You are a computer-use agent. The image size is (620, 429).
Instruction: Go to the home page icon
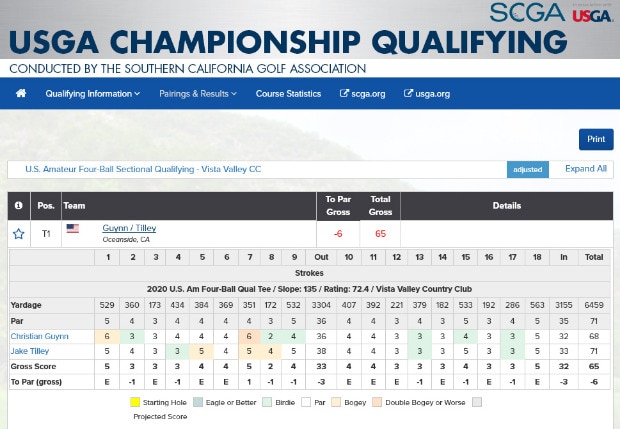[x=20, y=94]
